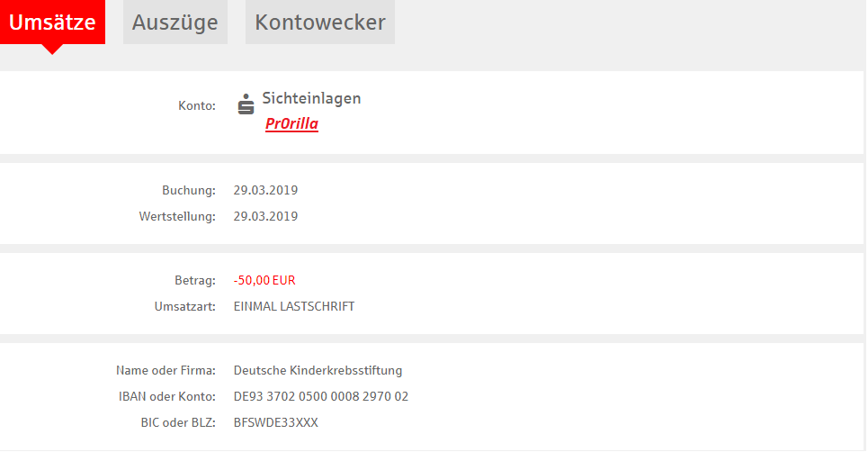Click the IBAN oder Konto label
The height and width of the screenshot is (452, 868).
(167, 396)
